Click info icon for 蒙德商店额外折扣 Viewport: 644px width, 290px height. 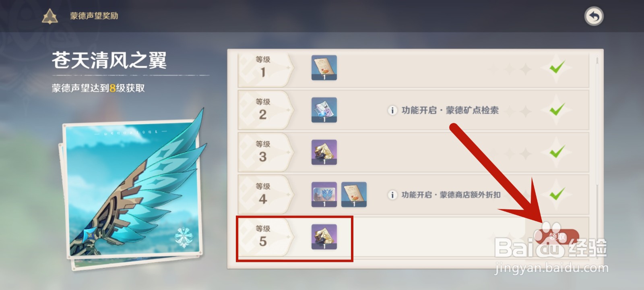392,195
